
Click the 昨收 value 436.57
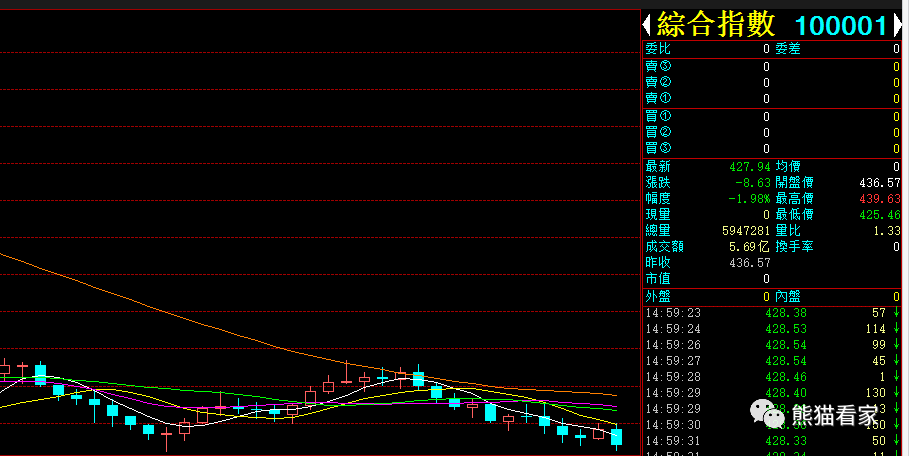point(750,263)
